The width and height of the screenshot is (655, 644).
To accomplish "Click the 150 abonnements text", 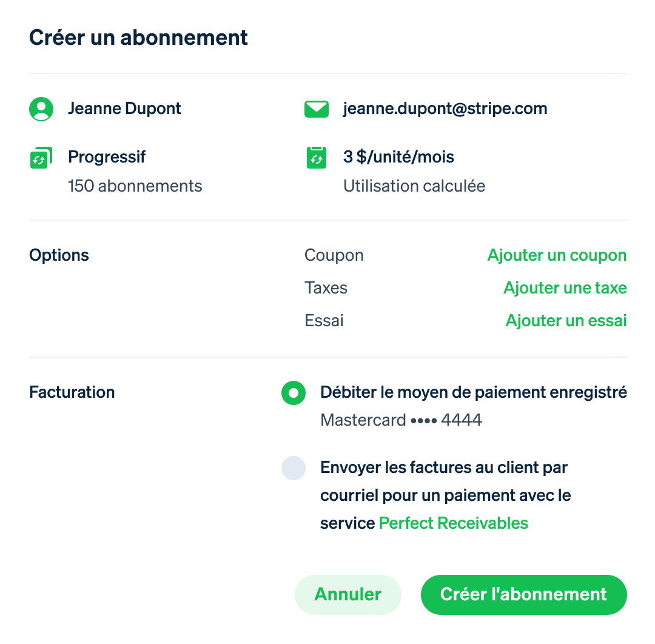I will pyautogui.click(x=135, y=186).
